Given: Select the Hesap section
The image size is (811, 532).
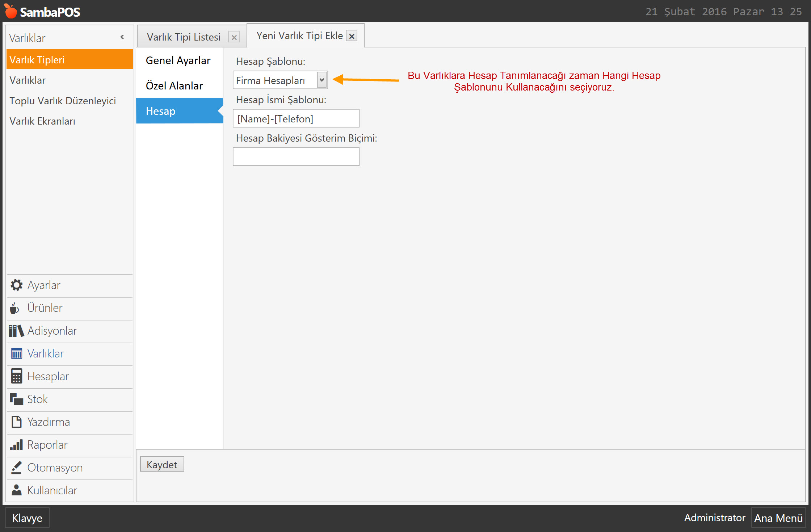Looking at the screenshot, I should (180, 111).
